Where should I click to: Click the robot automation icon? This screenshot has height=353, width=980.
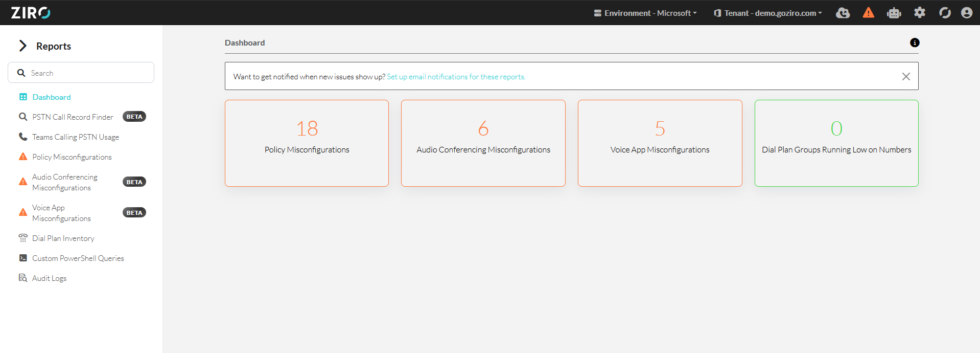tap(894, 13)
